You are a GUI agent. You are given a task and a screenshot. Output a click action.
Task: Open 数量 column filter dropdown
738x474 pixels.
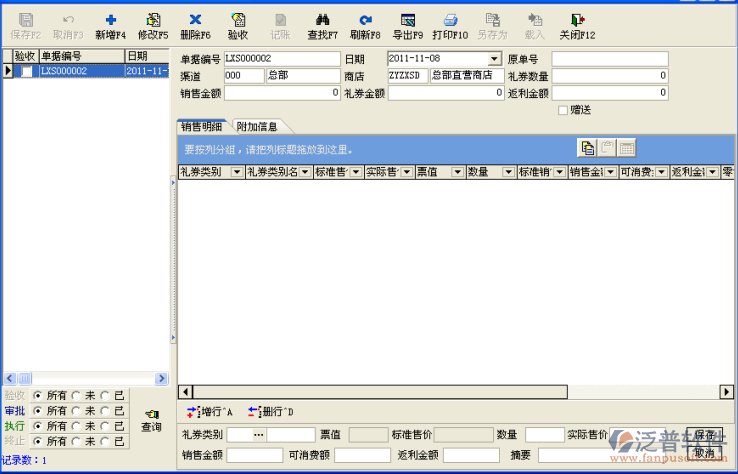(508, 172)
